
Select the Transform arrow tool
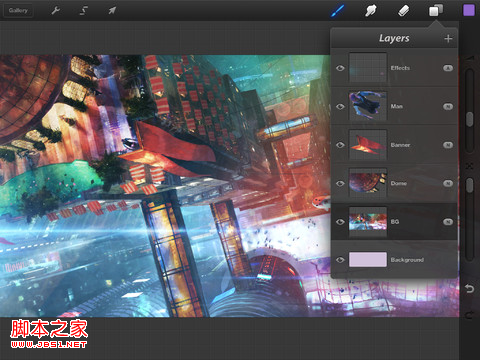click(x=112, y=10)
